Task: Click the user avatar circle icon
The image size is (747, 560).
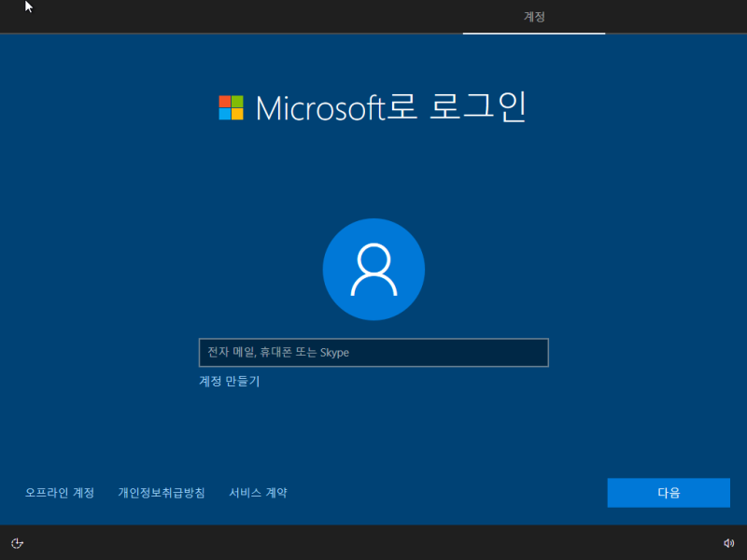Action: (373, 269)
